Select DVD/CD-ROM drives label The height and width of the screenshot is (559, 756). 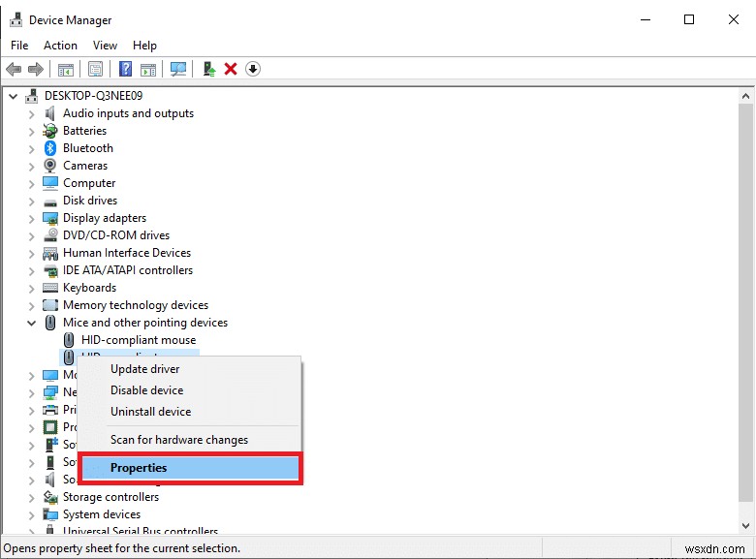click(116, 235)
